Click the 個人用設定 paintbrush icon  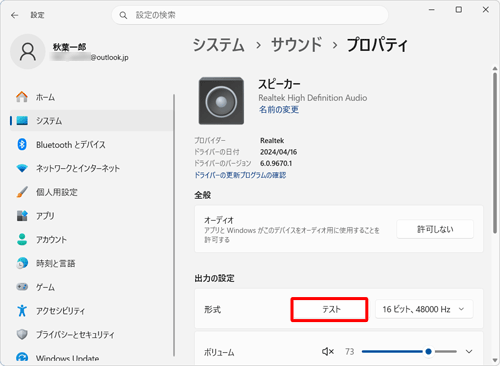pyautogui.click(x=22, y=192)
